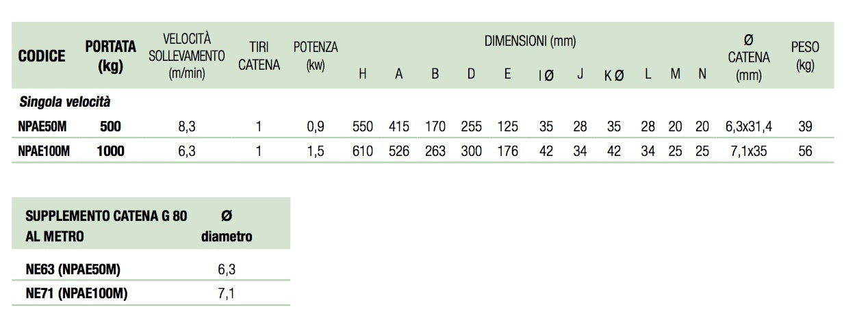Click the Singola velocità section label
Viewport: 868px width, 316px height.
pyautogui.click(x=64, y=103)
